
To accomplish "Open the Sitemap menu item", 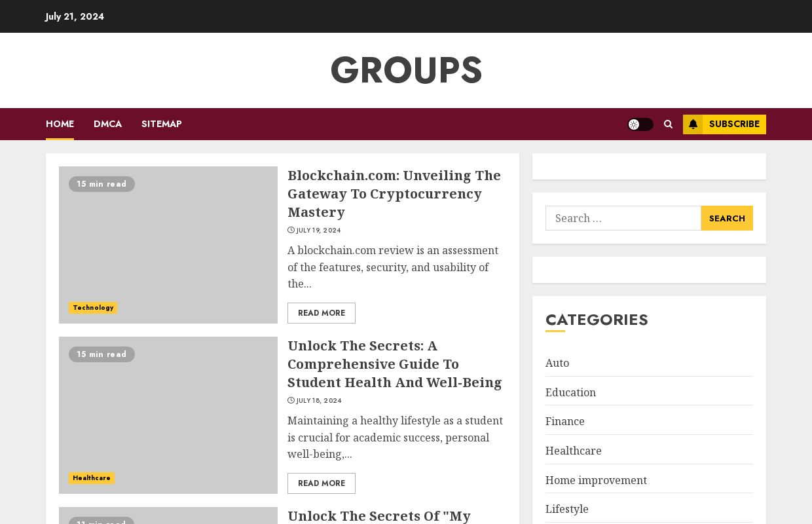I will pyautogui.click(x=162, y=124).
